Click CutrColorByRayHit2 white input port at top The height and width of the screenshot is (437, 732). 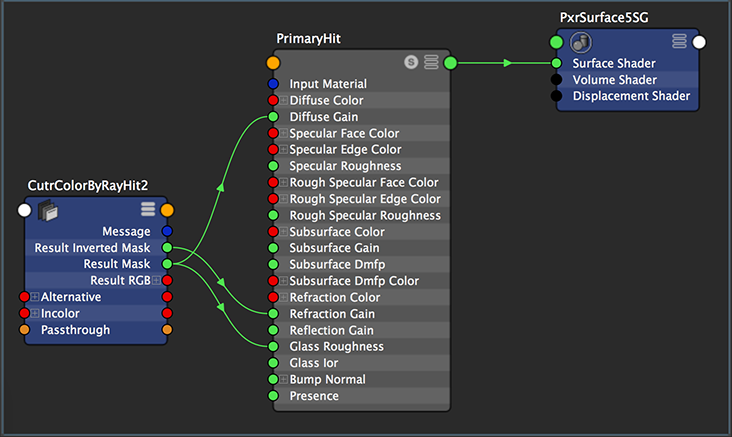(24, 210)
